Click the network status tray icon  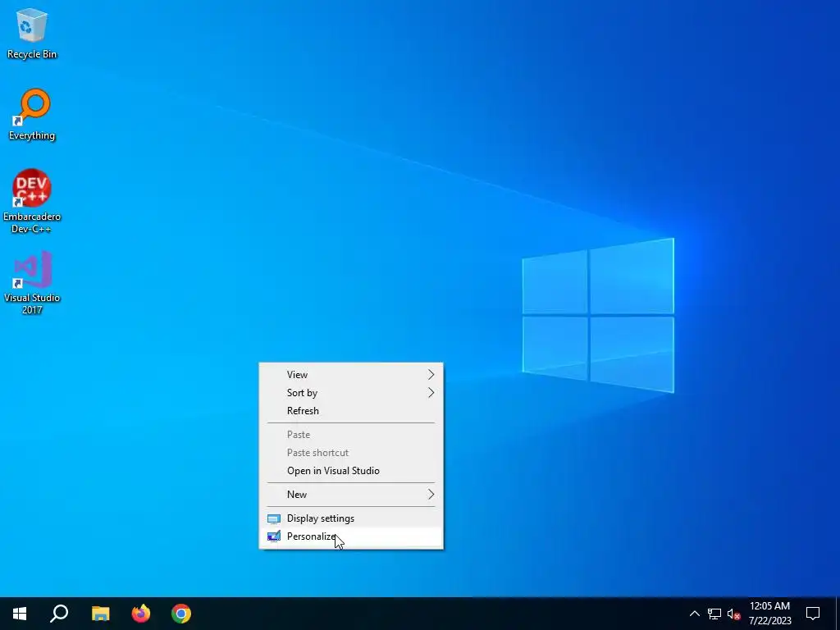click(714, 614)
